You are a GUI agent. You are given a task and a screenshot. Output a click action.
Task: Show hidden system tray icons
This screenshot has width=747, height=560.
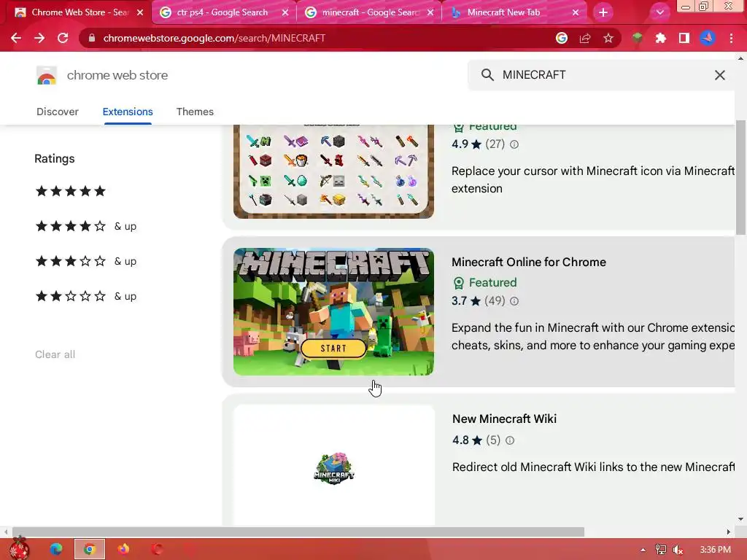tap(643, 550)
